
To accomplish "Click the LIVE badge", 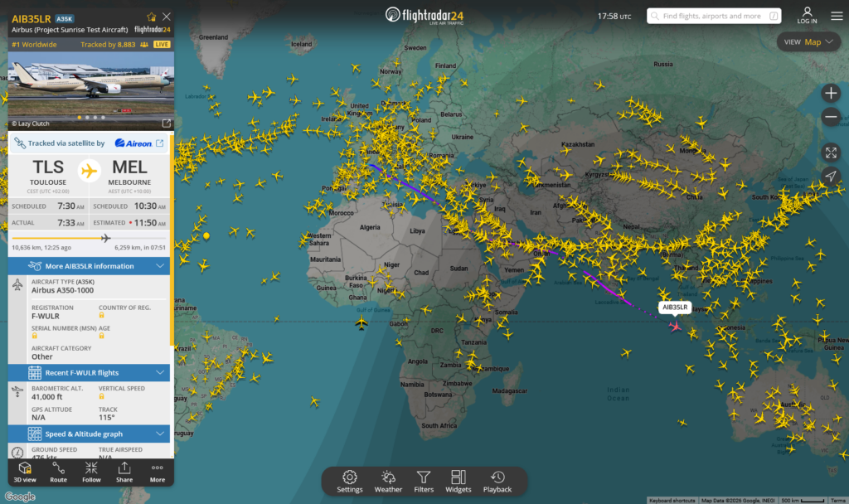I will (162, 45).
